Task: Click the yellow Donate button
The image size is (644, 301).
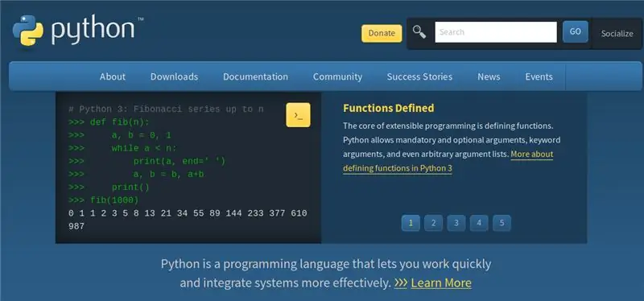Action: 382,33
